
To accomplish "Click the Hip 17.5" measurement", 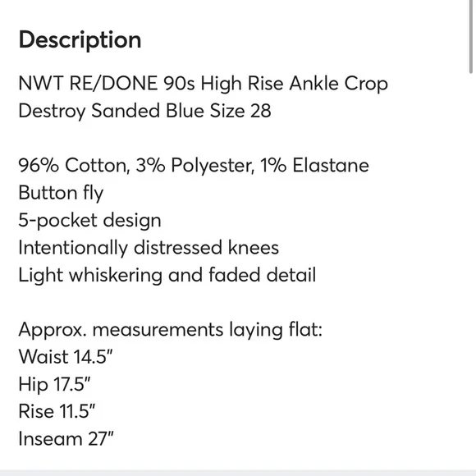I will pos(55,384).
